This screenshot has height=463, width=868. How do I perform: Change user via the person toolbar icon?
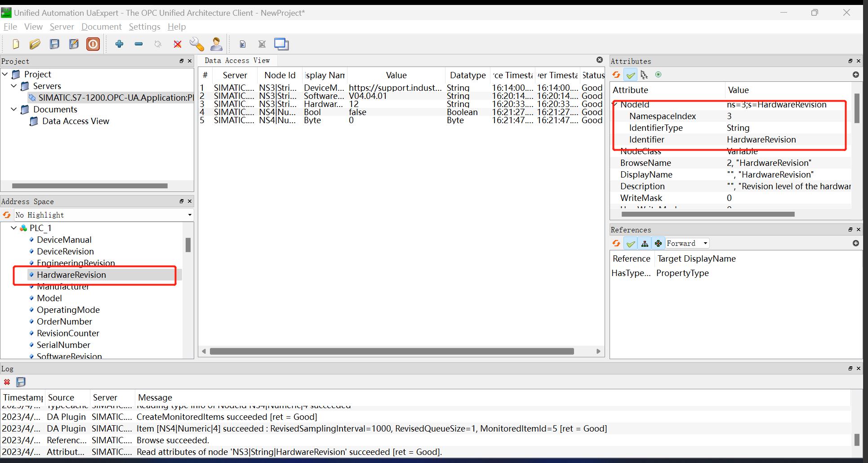216,44
